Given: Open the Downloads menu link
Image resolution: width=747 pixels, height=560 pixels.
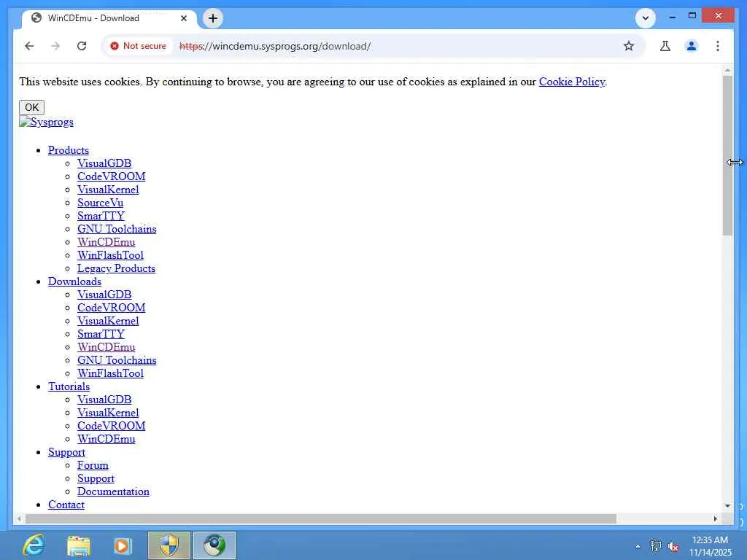Looking at the screenshot, I should [x=74, y=281].
